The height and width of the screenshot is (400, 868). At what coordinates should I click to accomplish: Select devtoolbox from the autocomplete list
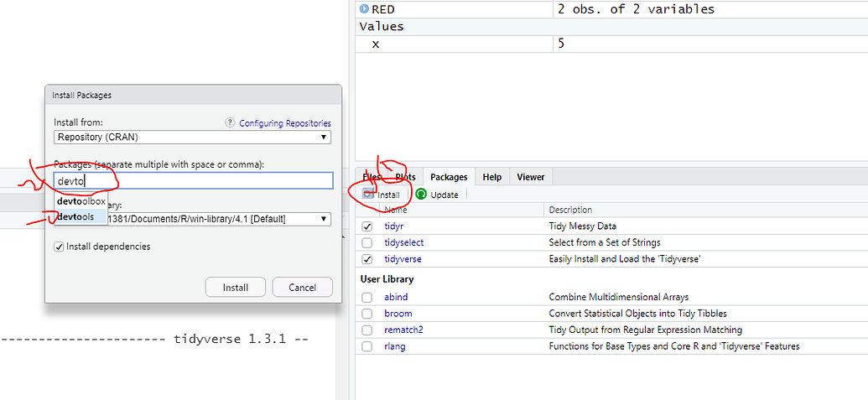tap(81, 201)
